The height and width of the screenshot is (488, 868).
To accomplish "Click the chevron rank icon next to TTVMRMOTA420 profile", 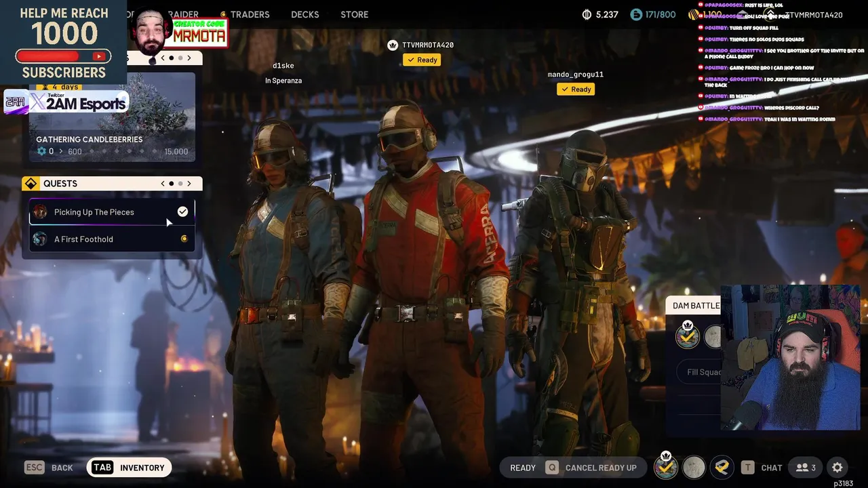I will tap(771, 14).
